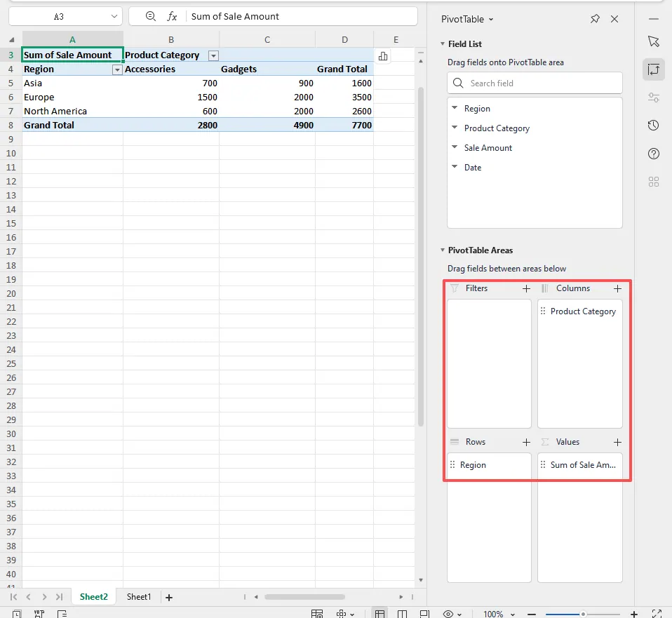The image size is (672, 618).
Task: Pin the PivotTable task pane
Action: pos(594,19)
